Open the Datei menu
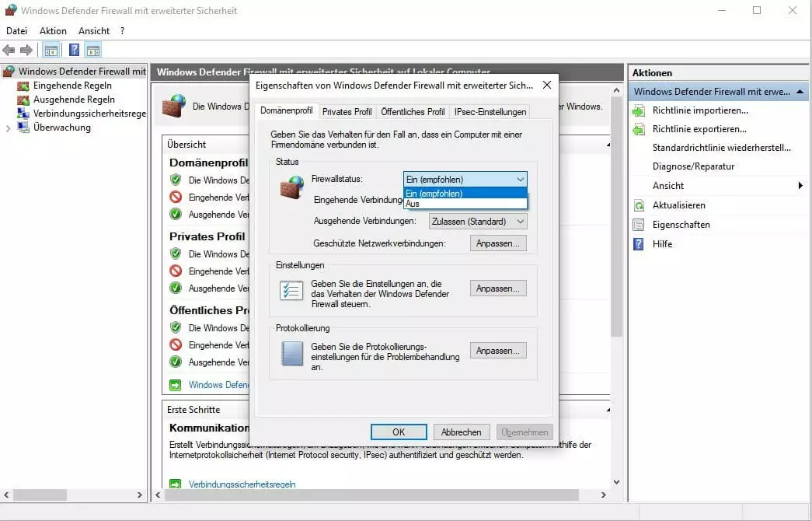The image size is (812, 521). pyautogui.click(x=16, y=31)
